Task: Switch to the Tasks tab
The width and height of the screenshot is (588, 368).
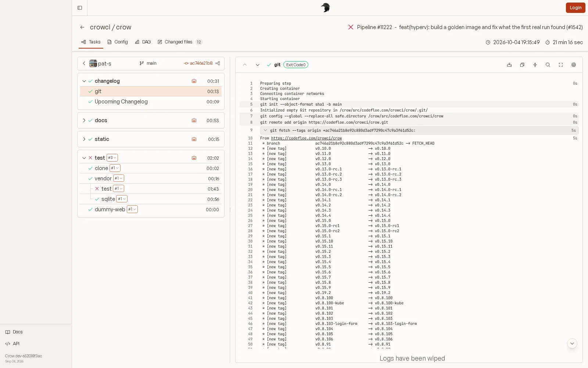Action: tap(91, 42)
